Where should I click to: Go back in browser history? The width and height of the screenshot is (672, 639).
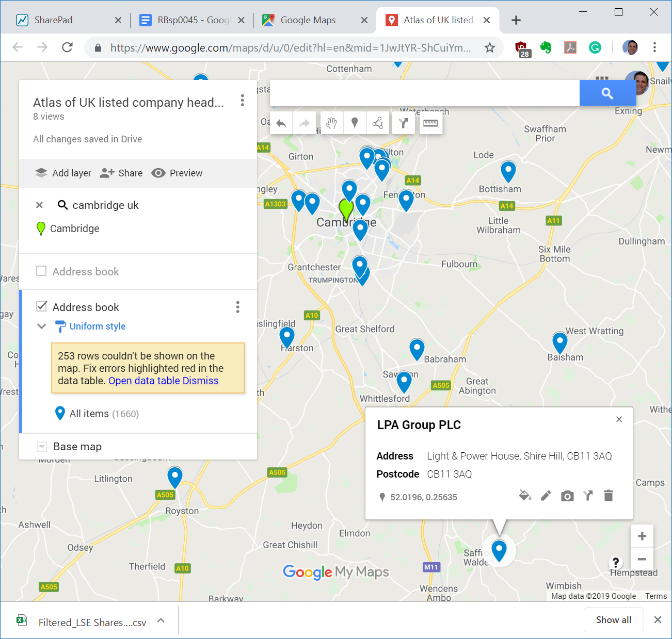pyautogui.click(x=18, y=47)
